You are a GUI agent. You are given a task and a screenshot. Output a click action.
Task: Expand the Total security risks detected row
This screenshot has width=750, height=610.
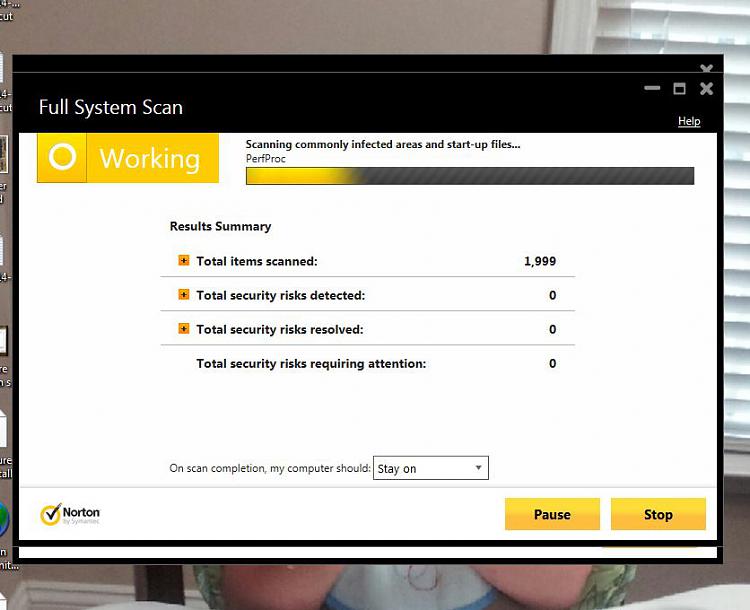(184, 295)
